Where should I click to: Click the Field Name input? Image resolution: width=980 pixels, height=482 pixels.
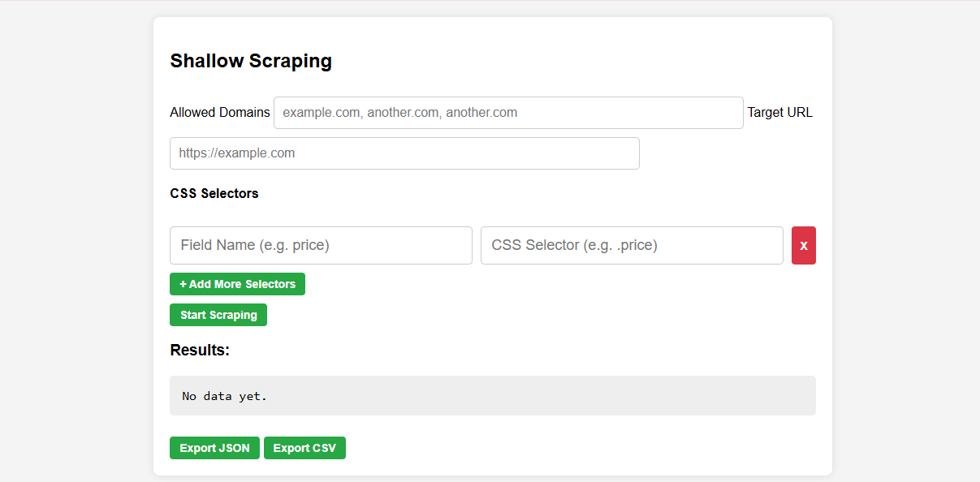(321, 245)
